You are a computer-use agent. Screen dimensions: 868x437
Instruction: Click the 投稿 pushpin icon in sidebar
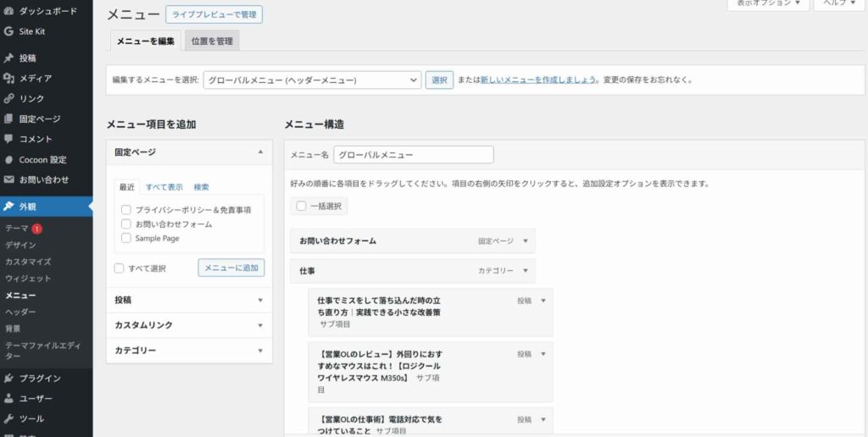coord(8,58)
